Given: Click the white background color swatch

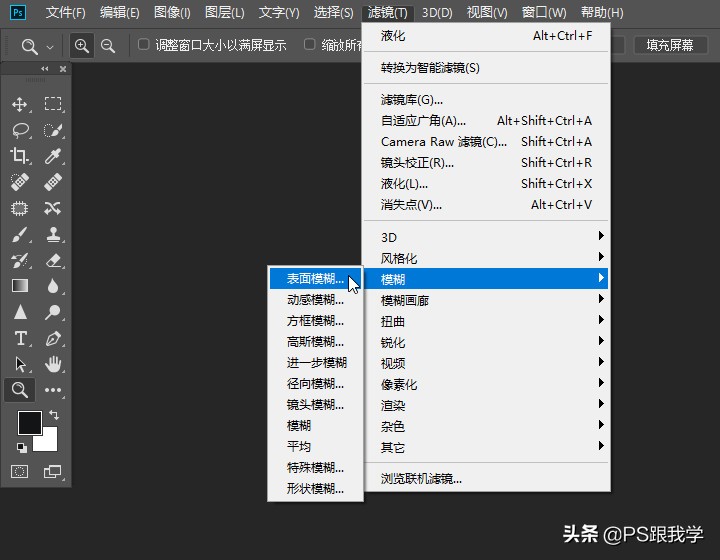Looking at the screenshot, I should point(49,442).
